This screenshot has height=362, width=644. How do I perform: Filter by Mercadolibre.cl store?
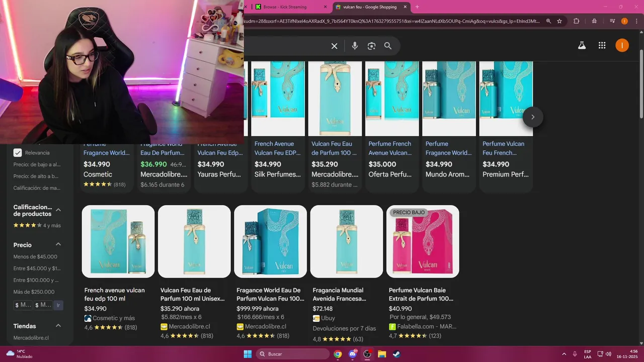click(31, 338)
